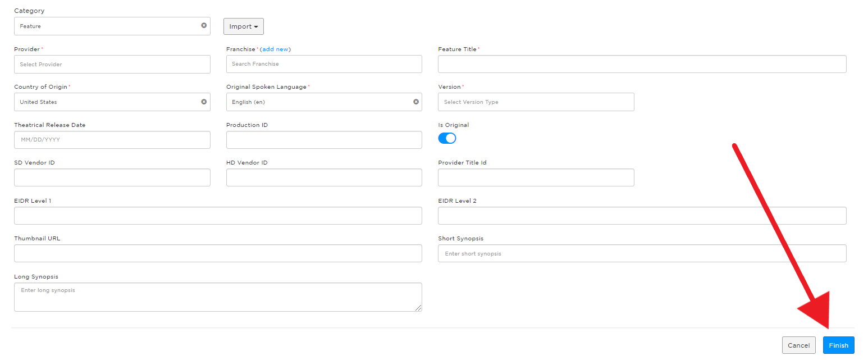
Task: Click the HD Vendor ID field
Action: coord(324,177)
